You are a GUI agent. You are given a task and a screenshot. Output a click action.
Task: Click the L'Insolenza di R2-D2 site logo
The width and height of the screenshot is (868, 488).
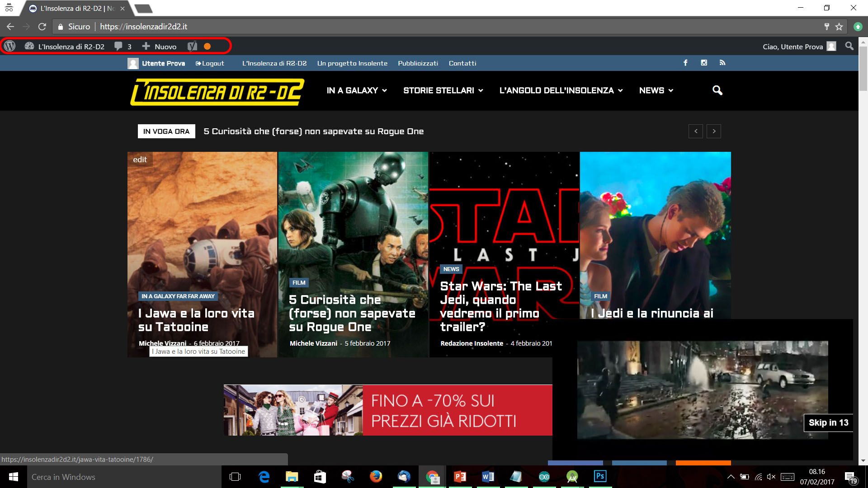[x=217, y=92]
